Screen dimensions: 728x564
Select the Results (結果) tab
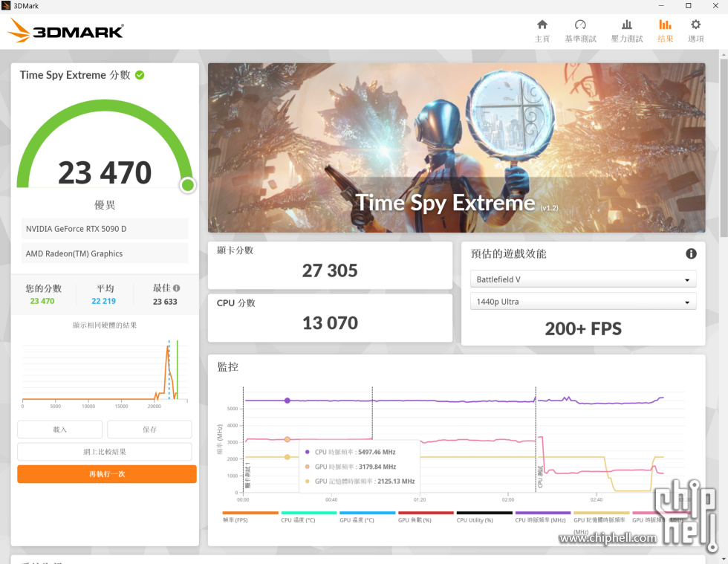tap(666, 31)
